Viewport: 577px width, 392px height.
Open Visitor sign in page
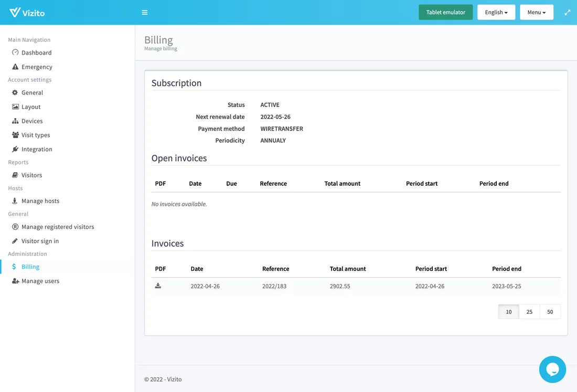[39, 241]
